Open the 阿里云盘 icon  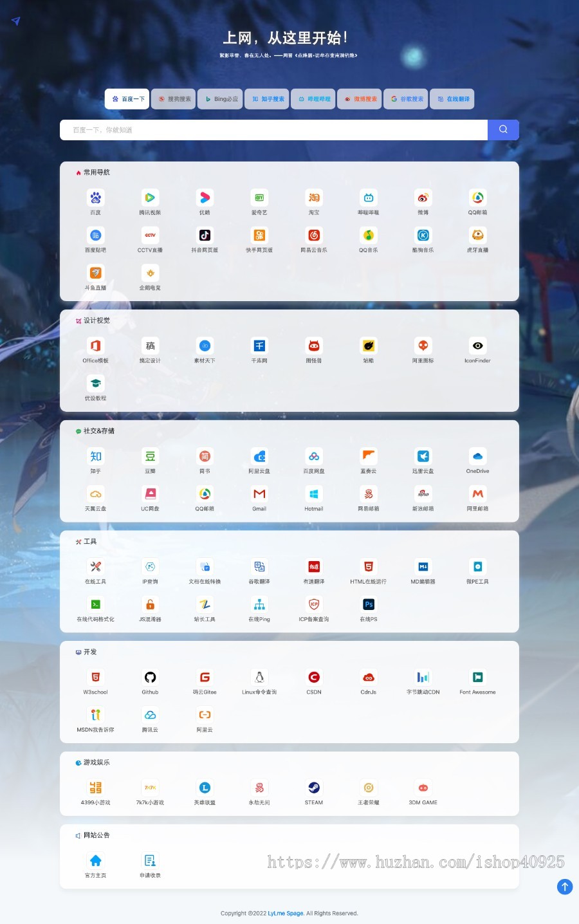click(x=259, y=456)
